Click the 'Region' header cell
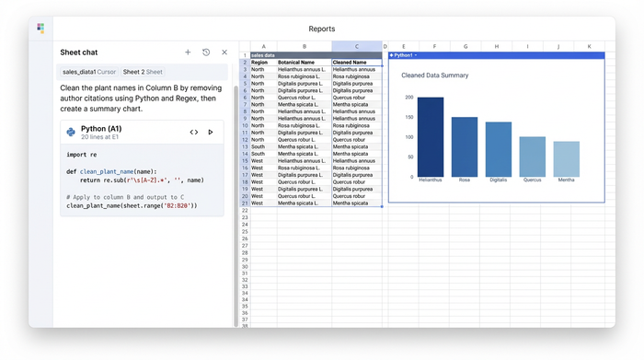The height and width of the screenshot is (360, 644). tap(264, 63)
